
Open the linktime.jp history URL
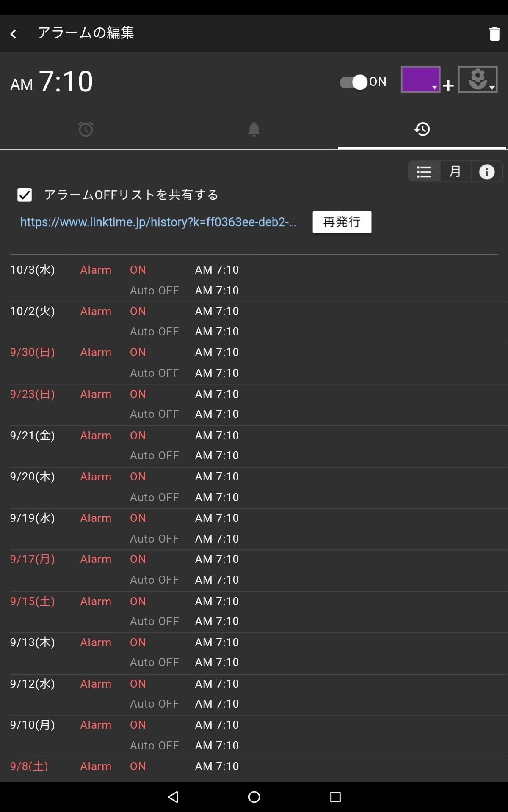coord(158,222)
